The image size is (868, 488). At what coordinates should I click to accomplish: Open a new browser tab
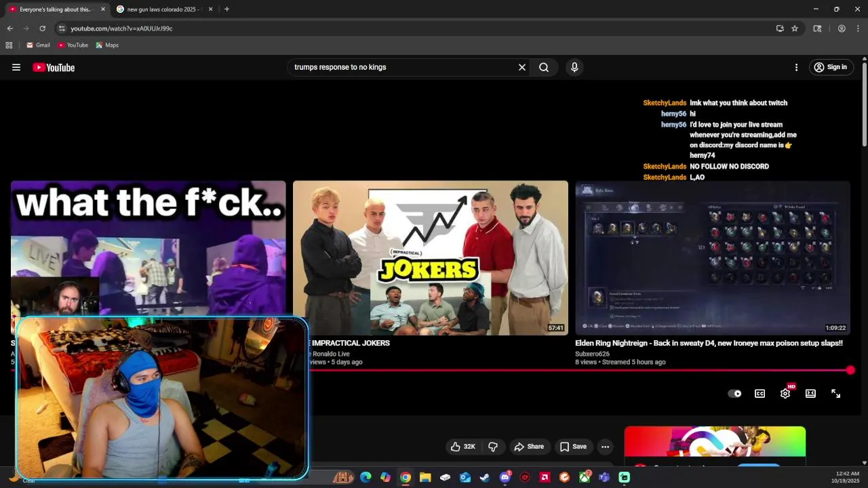226,9
